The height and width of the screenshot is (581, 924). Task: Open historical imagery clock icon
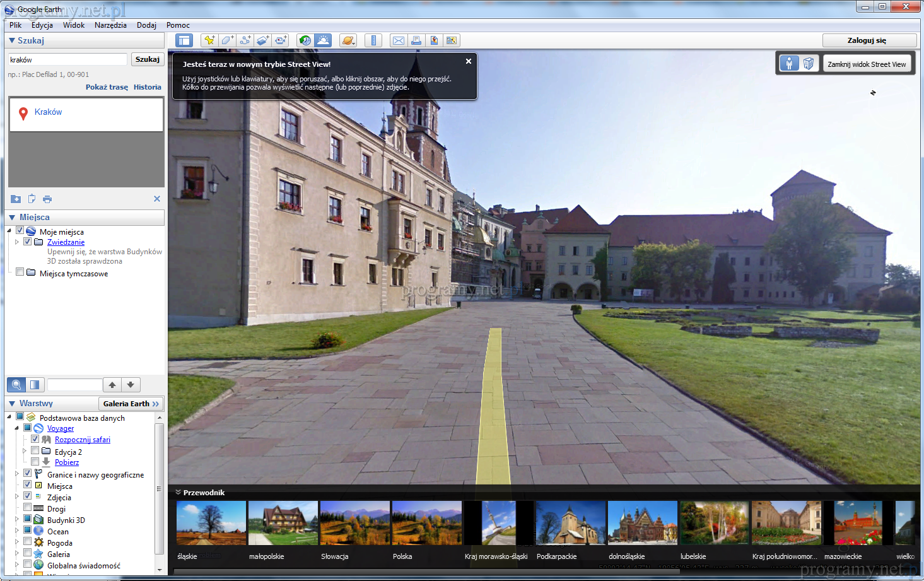point(305,40)
